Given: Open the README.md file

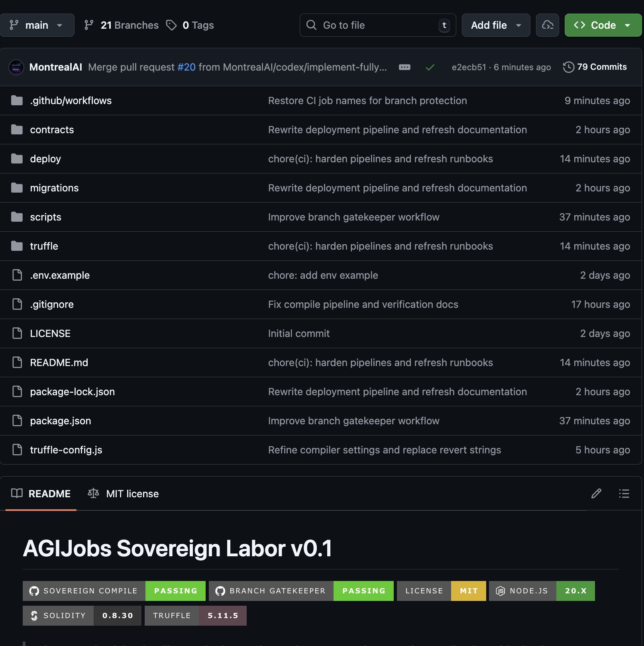Looking at the screenshot, I should (59, 362).
